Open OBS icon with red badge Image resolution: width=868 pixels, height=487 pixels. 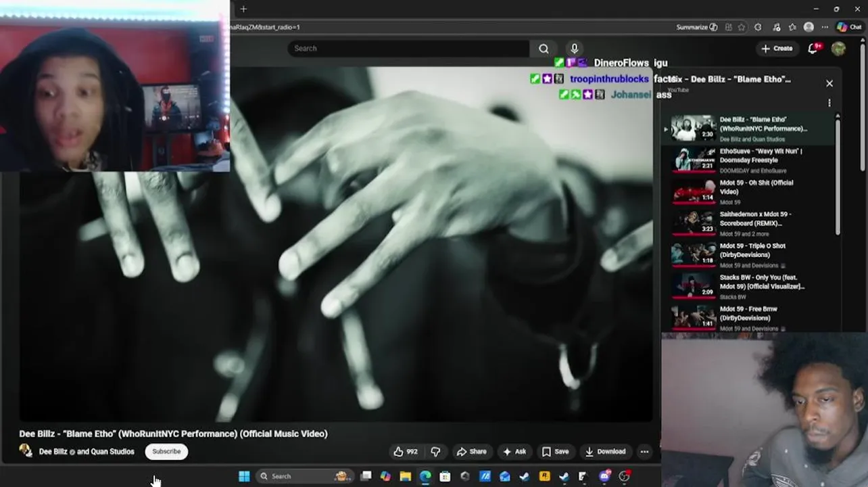pyautogui.click(x=625, y=476)
